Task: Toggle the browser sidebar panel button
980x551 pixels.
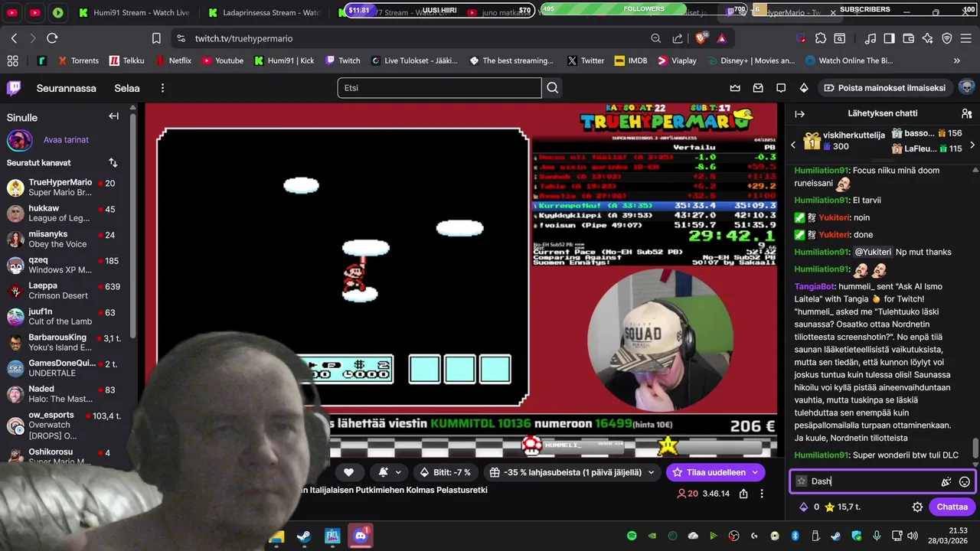Action: click(889, 38)
